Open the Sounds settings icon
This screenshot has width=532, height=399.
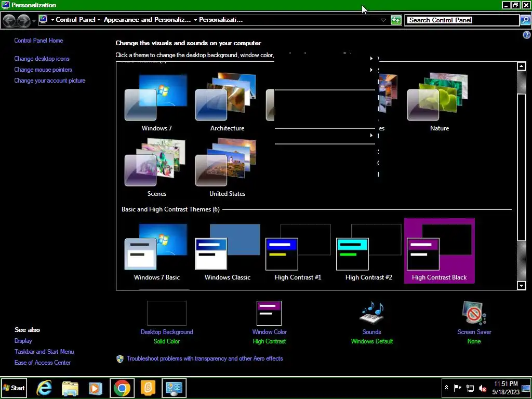372,313
